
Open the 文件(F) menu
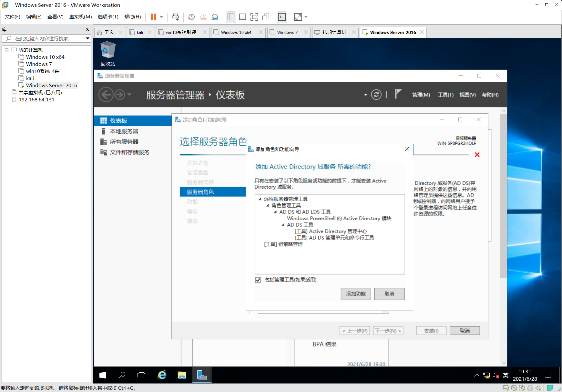pos(13,17)
